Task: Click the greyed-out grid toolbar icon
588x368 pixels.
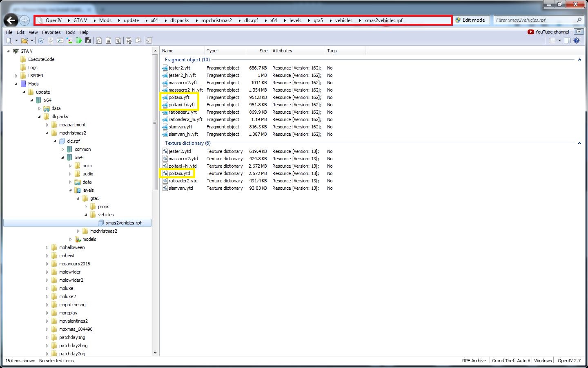Action: pos(51,40)
